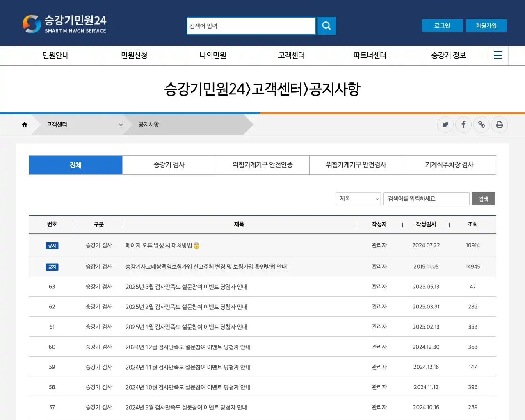Click view count 396
This screenshot has height=420, width=525.
473,387
